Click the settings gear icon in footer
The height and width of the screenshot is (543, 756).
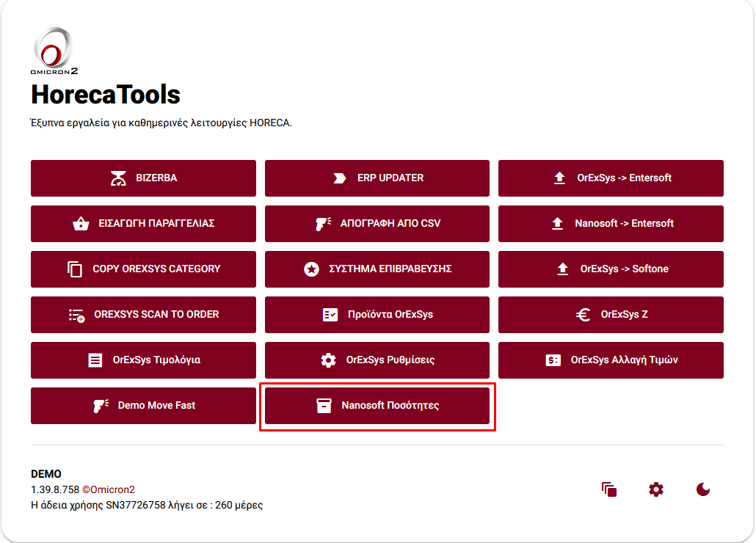(656, 489)
